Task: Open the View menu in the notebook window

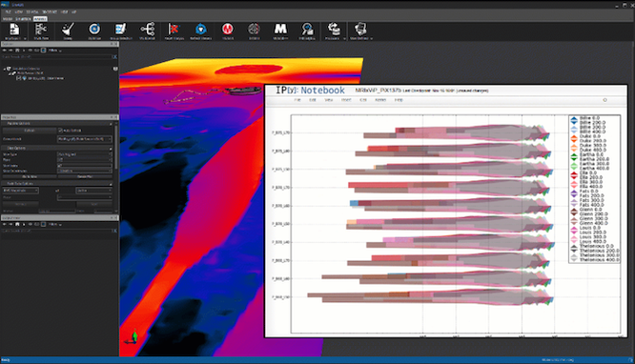Action: click(329, 100)
